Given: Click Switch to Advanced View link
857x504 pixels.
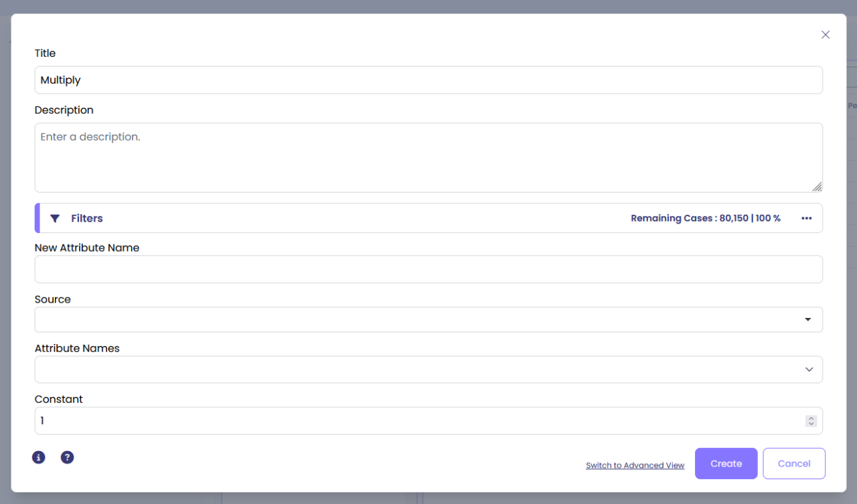Looking at the screenshot, I should (x=635, y=465).
